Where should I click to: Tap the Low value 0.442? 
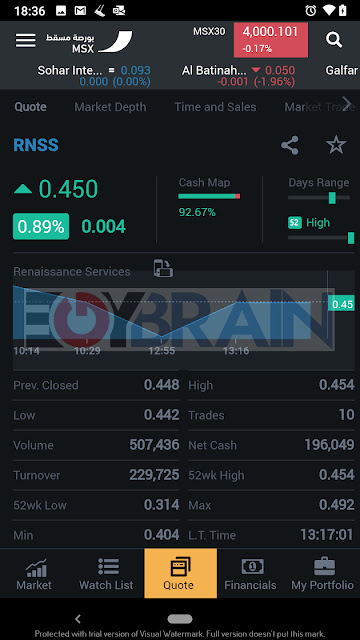[x=162, y=415]
